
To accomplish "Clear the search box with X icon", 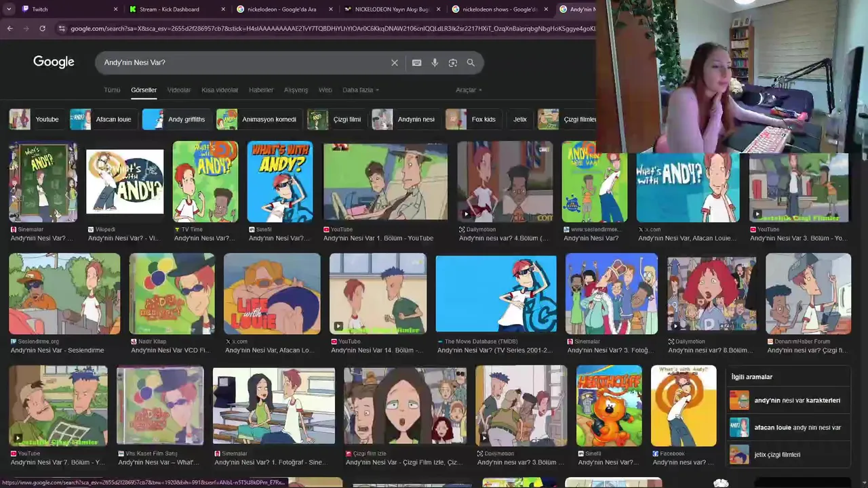I will click(x=395, y=62).
